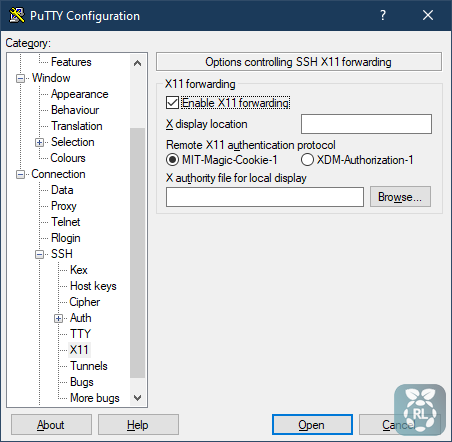Open the Proxy category
The image size is (452, 442).
pos(64,206)
